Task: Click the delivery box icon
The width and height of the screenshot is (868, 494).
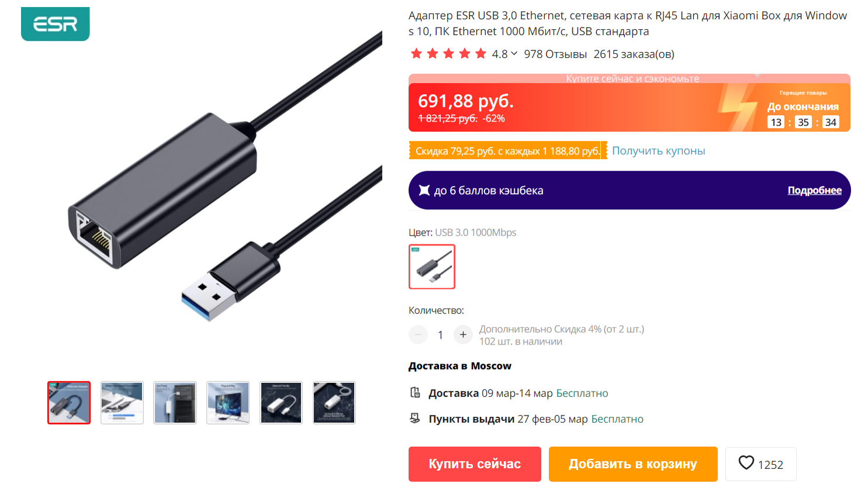Action: [415, 392]
